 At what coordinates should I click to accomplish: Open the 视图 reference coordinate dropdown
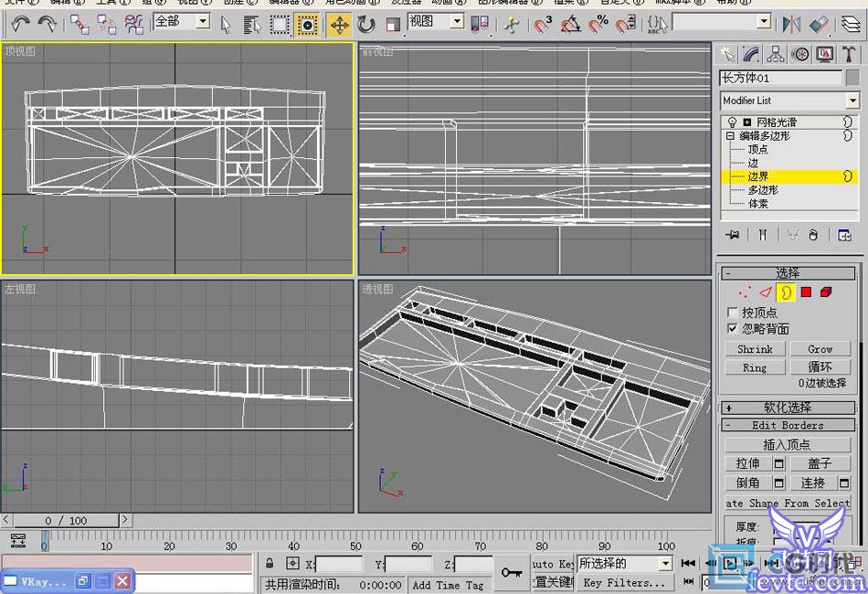coord(457,22)
